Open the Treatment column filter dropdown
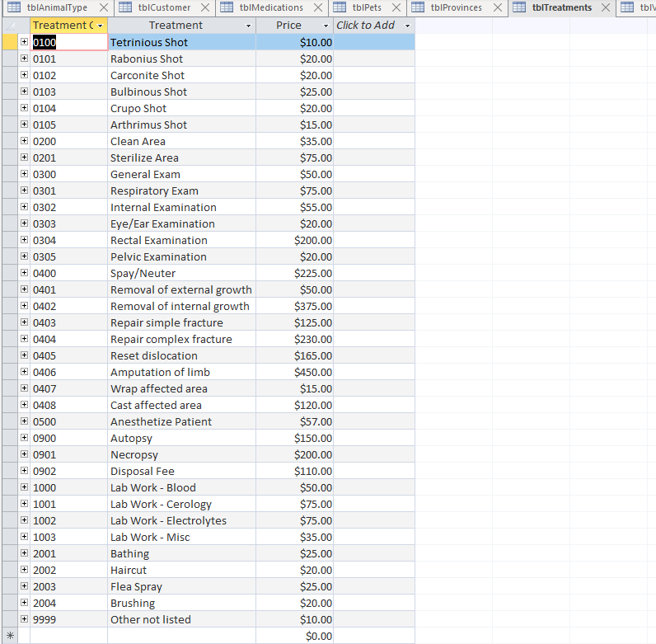Screen dimensions: 656x644 248,26
